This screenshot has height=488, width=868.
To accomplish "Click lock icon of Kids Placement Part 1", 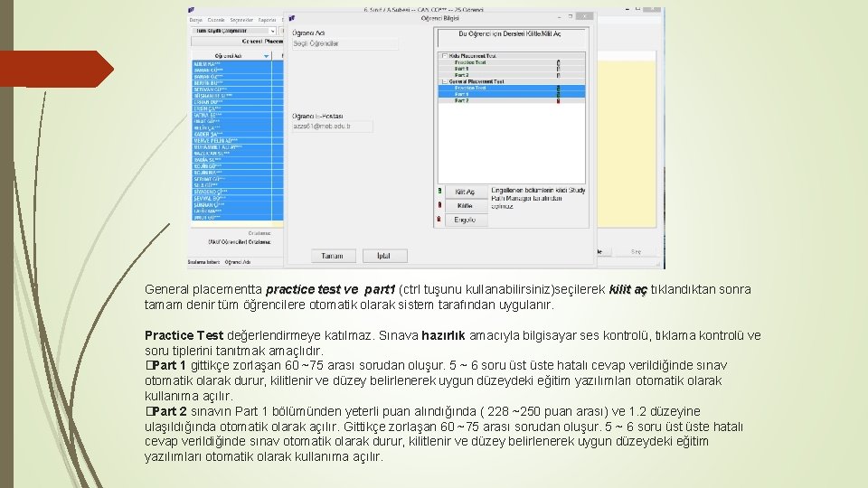I will [x=558, y=69].
